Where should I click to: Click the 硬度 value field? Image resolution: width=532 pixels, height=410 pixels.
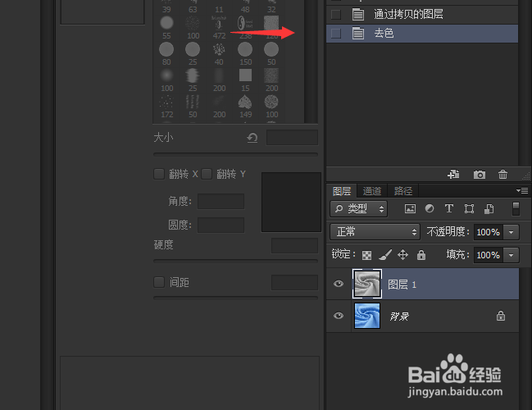pyautogui.click(x=294, y=246)
